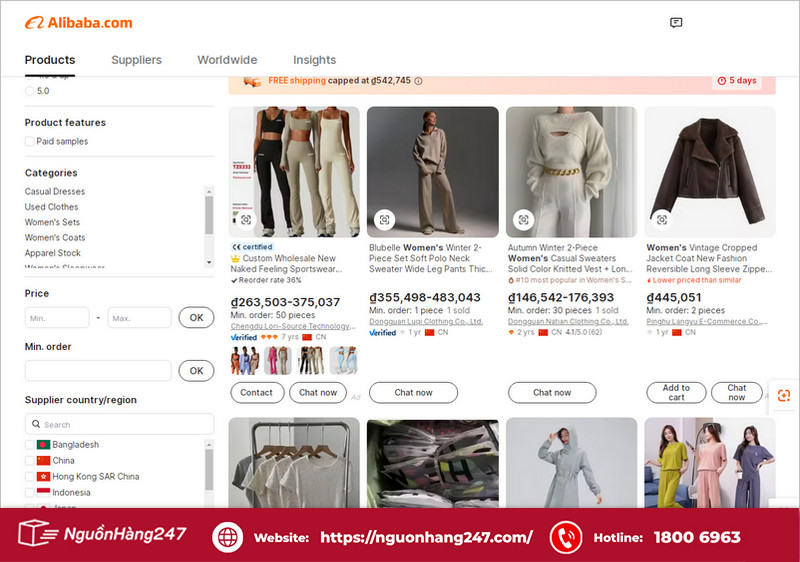Viewport: 800px width, 562px height.
Task: Switch to the Suppliers tab
Action: [x=136, y=60]
